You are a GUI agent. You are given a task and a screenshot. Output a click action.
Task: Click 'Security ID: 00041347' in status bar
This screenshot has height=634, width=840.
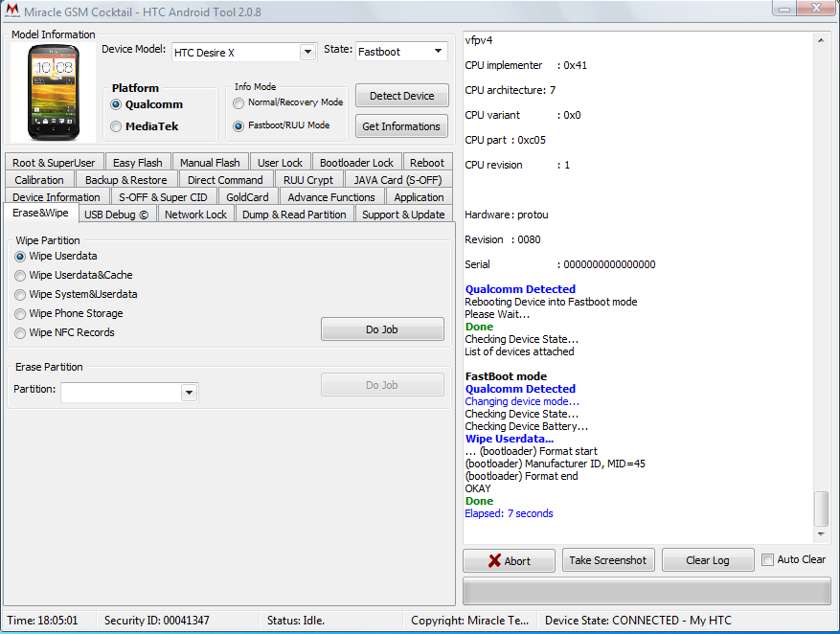pos(156,620)
